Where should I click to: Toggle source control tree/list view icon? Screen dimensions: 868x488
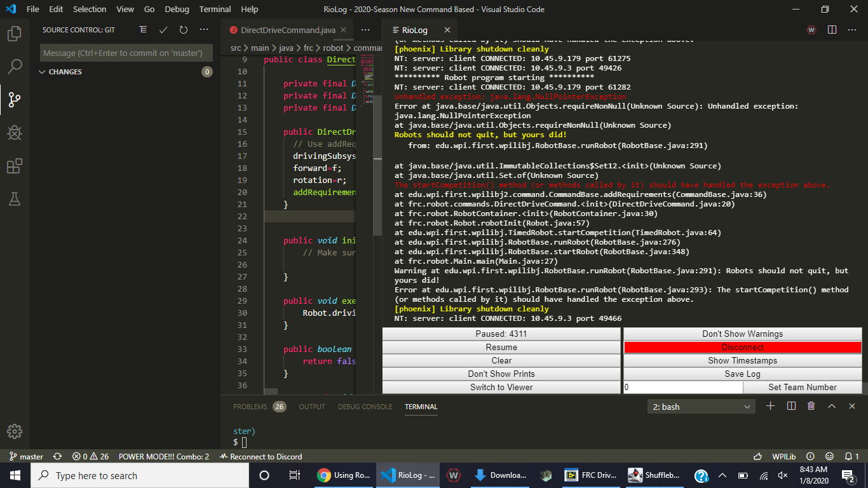point(143,30)
